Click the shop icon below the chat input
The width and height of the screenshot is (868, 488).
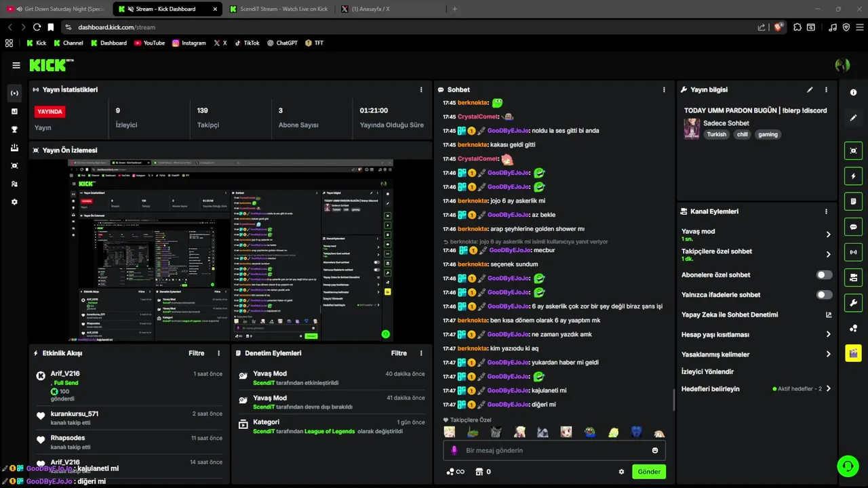[479, 472]
